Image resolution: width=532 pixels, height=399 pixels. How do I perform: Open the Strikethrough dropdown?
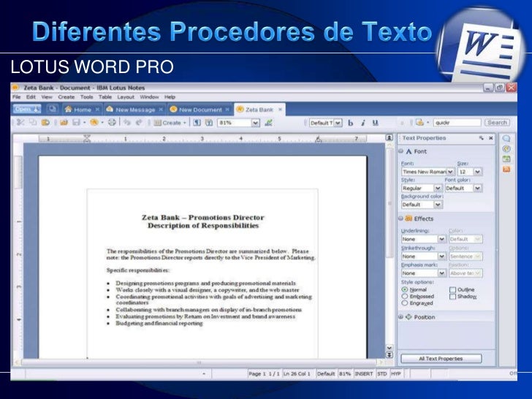tap(441, 256)
